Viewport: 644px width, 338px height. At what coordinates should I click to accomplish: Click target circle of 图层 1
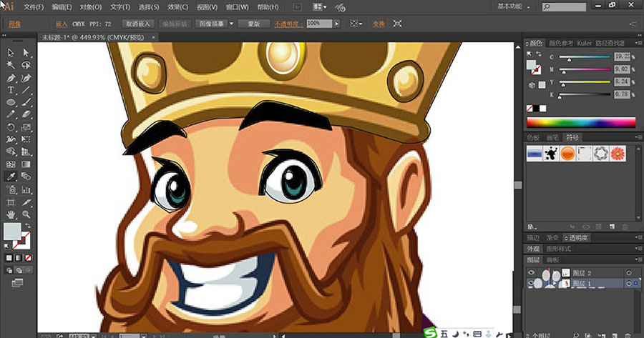[629, 284]
